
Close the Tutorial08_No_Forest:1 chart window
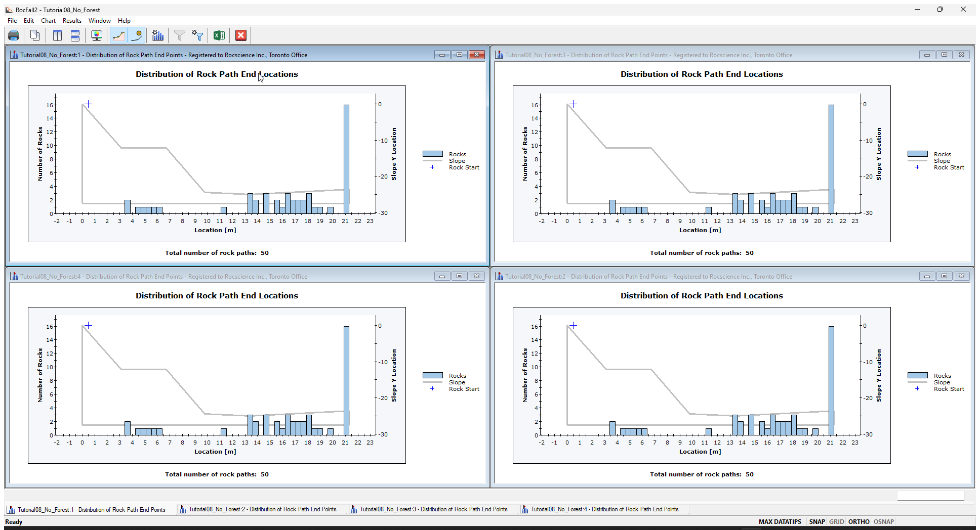point(476,55)
